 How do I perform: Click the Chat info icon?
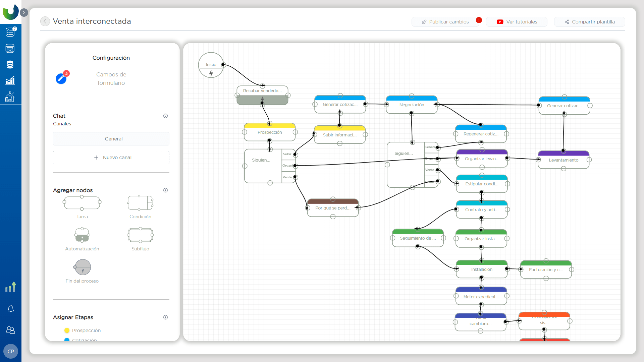(165, 116)
